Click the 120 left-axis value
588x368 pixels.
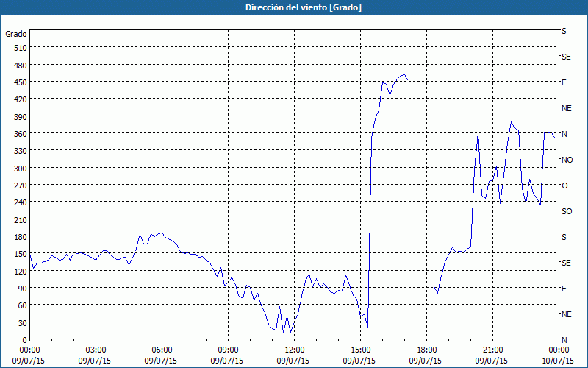(x=21, y=271)
